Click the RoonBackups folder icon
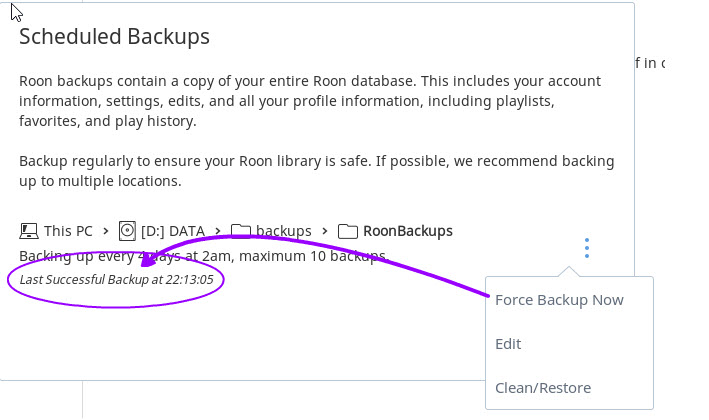 [348, 231]
